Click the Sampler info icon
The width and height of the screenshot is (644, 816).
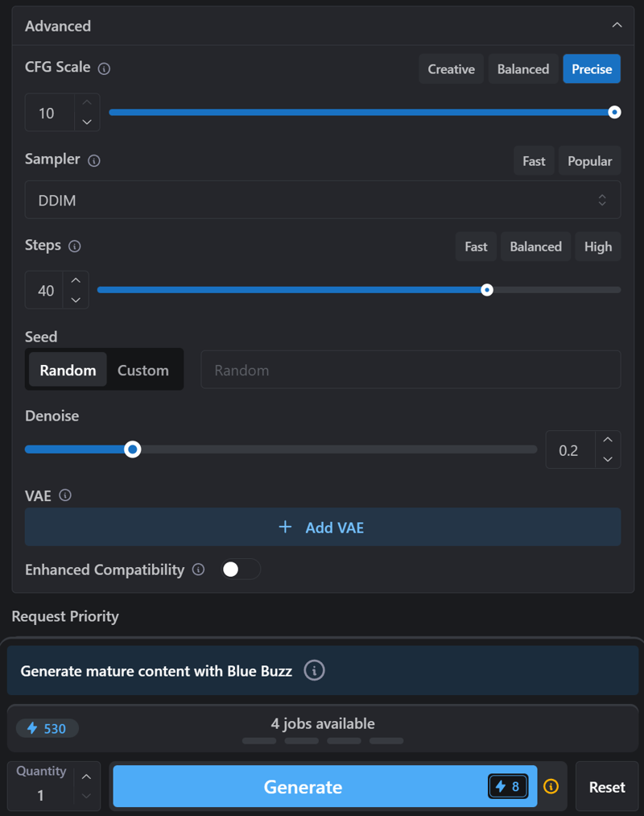(x=93, y=161)
